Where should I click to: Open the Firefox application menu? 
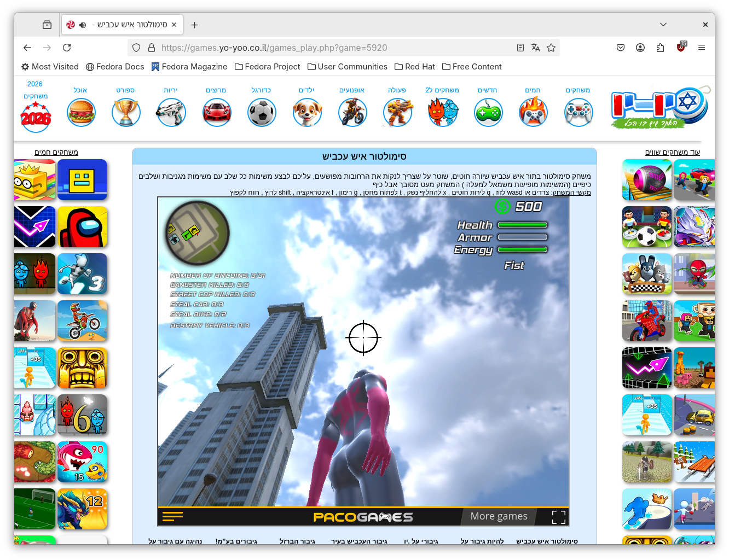click(702, 48)
